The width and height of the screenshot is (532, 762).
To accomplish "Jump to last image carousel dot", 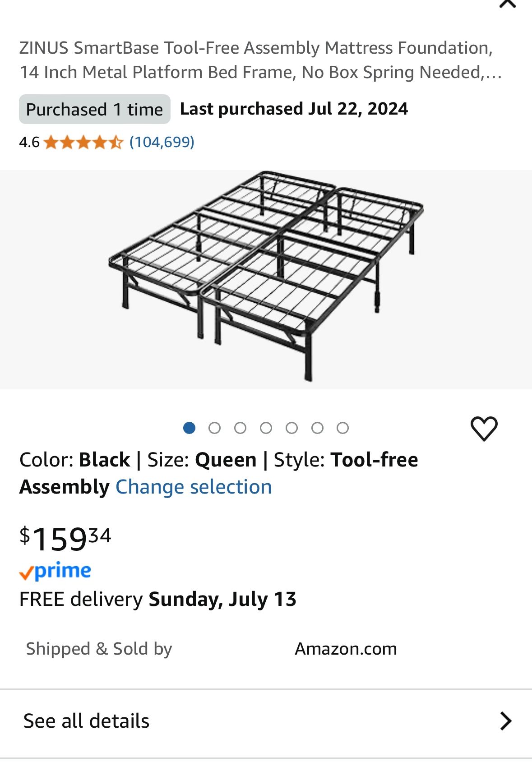I will pos(343,428).
